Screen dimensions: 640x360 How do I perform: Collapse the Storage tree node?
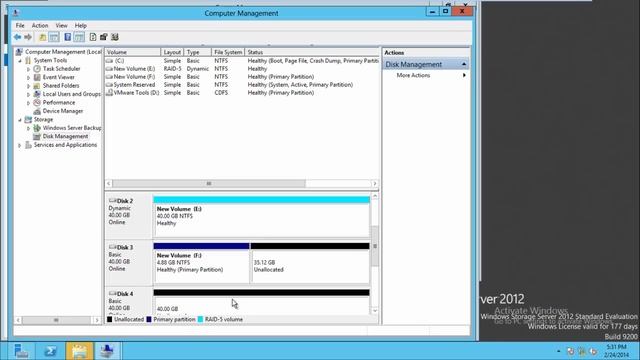tap(20, 120)
